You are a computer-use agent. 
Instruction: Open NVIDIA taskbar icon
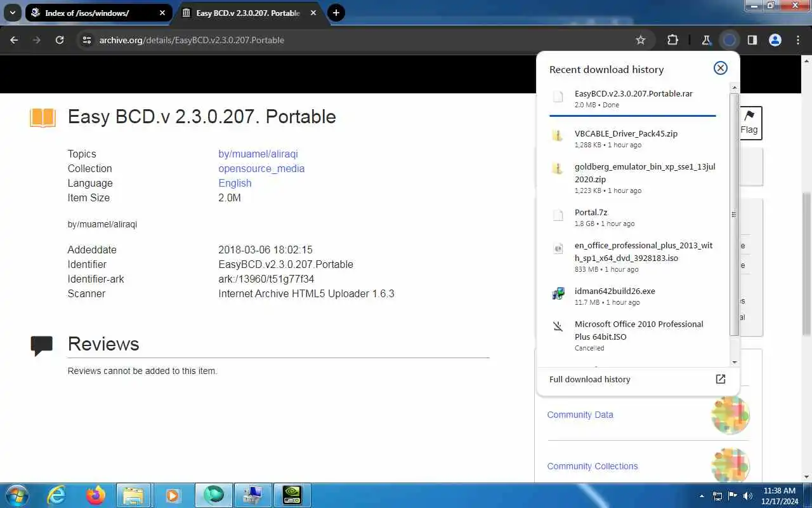click(292, 496)
